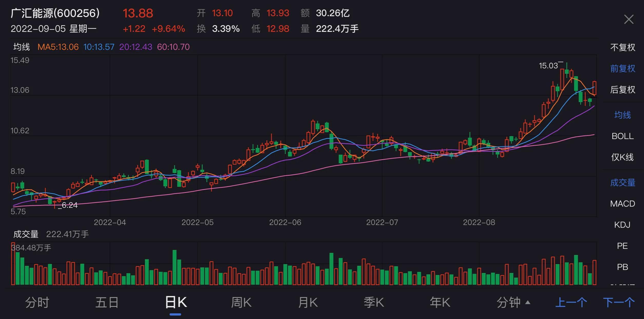Switch to 五日 five-day tab
This screenshot has width=644, height=319.
tap(107, 302)
